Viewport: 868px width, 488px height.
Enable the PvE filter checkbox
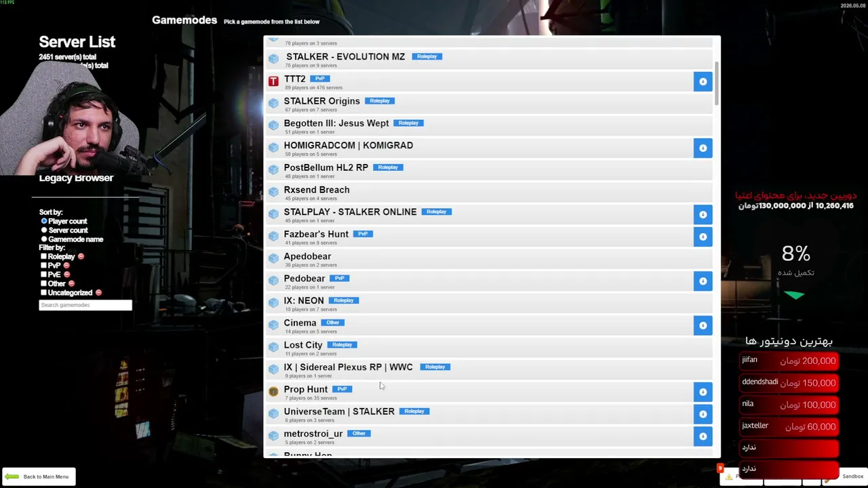43,274
